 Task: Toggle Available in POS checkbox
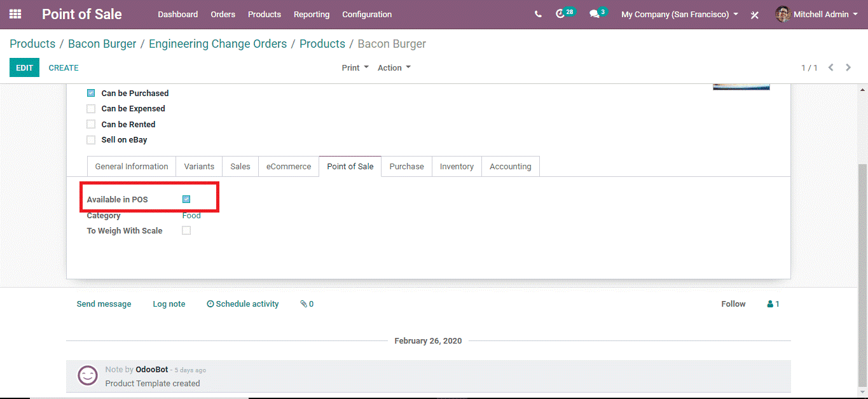coord(186,199)
